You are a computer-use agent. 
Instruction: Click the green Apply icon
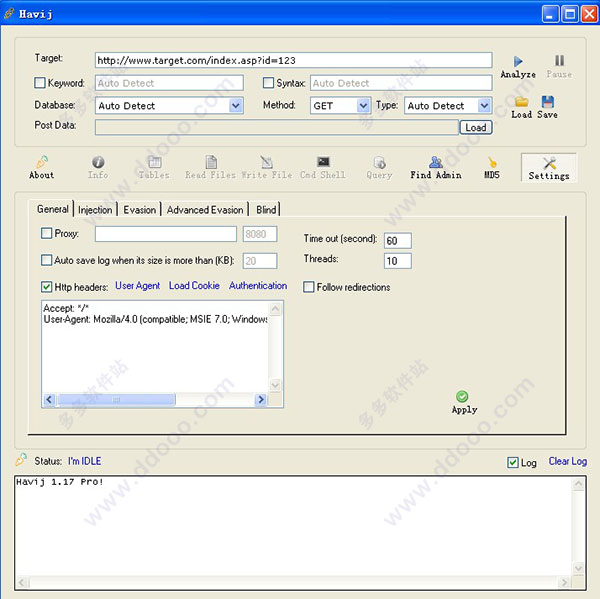[462, 397]
